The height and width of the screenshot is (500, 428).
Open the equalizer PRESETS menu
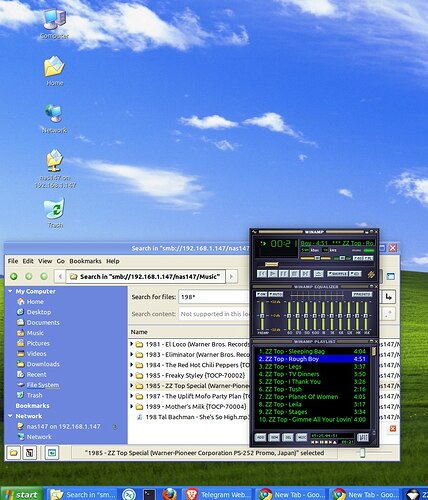coord(362,294)
